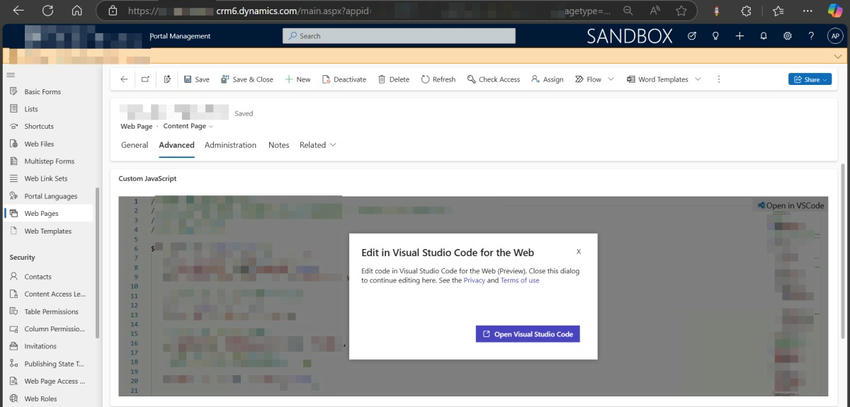Viewport: 850px width, 407px height.
Task: Click the record set document icon in command bar
Action: pyautogui.click(x=168, y=79)
